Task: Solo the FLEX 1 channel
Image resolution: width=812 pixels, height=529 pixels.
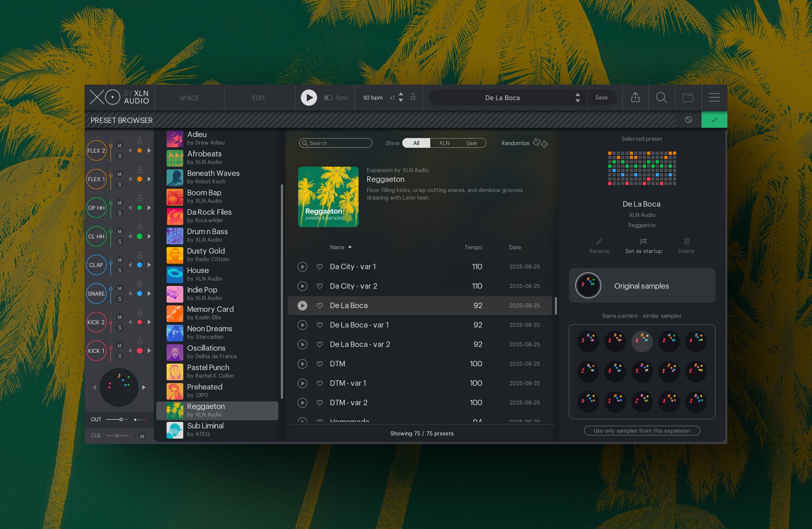Action: point(120,185)
